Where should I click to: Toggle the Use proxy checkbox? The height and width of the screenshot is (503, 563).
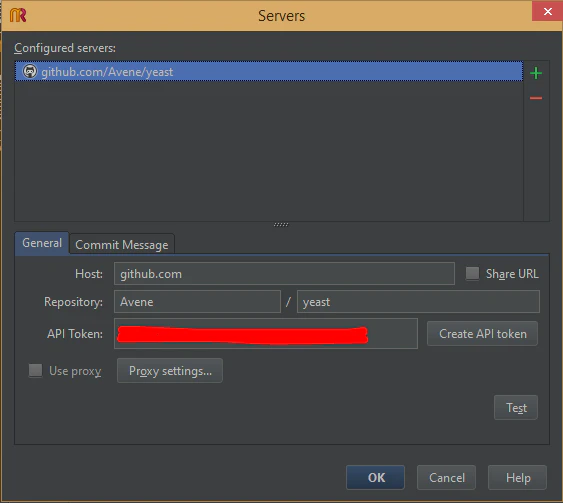(x=36, y=371)
